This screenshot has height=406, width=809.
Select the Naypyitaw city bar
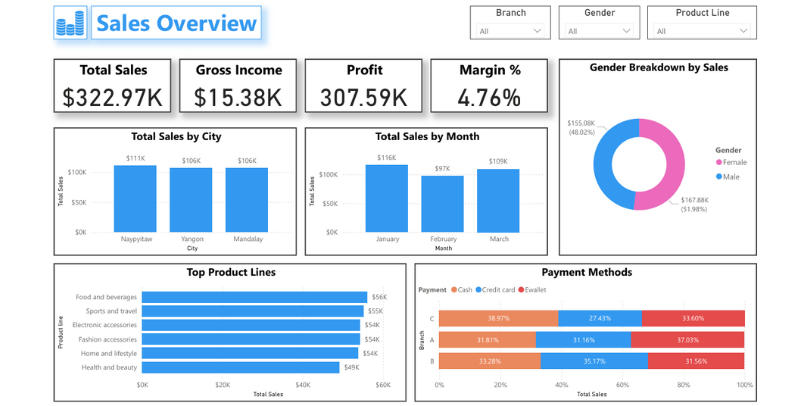pos(135,199)
